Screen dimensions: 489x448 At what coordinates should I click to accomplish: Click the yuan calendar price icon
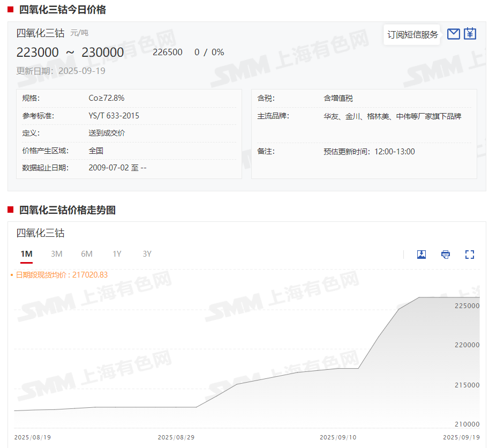(x=470, y=34)
